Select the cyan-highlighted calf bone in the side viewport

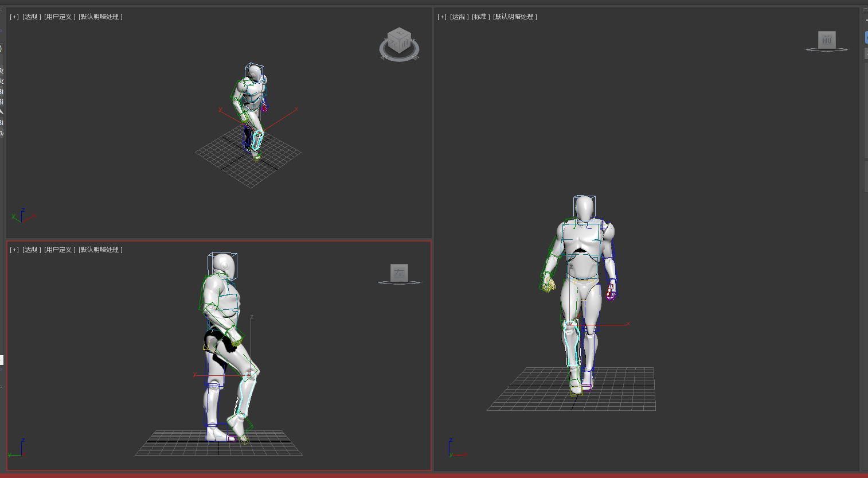pos(244,396)
